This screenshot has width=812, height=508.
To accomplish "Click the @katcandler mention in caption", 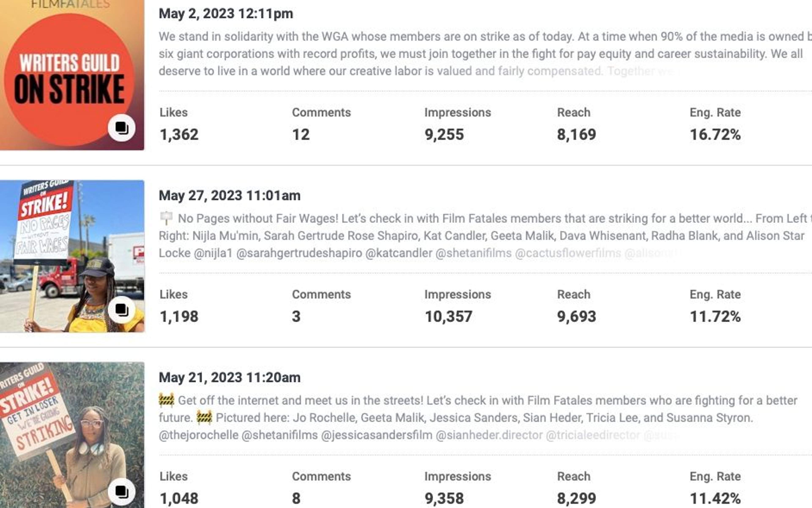I will tap(399, 253).
